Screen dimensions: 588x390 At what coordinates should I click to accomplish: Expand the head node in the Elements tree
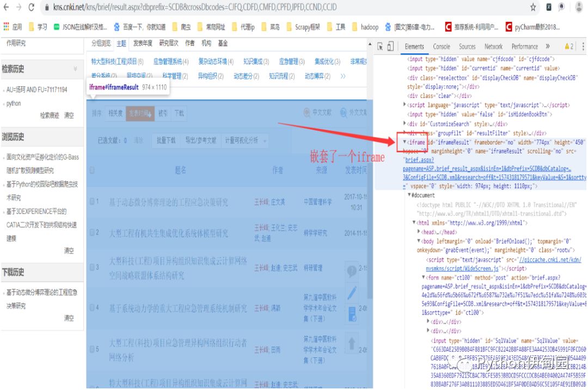pos(419,232)
